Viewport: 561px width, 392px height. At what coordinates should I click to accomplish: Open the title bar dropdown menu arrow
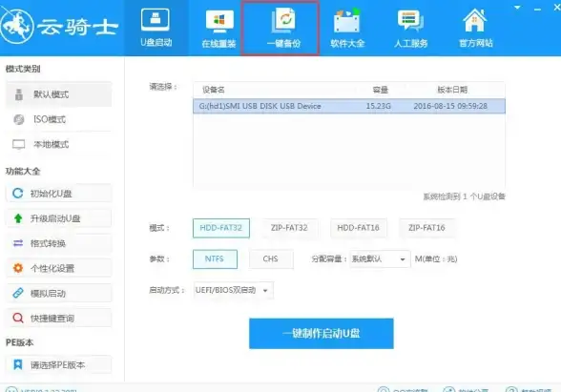(517, 8)
